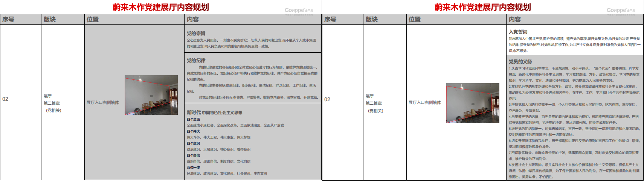644x181 pixels.
Task: Click the 新时代 中国特色社会主义思想 heading
Action: coord(214,113)
